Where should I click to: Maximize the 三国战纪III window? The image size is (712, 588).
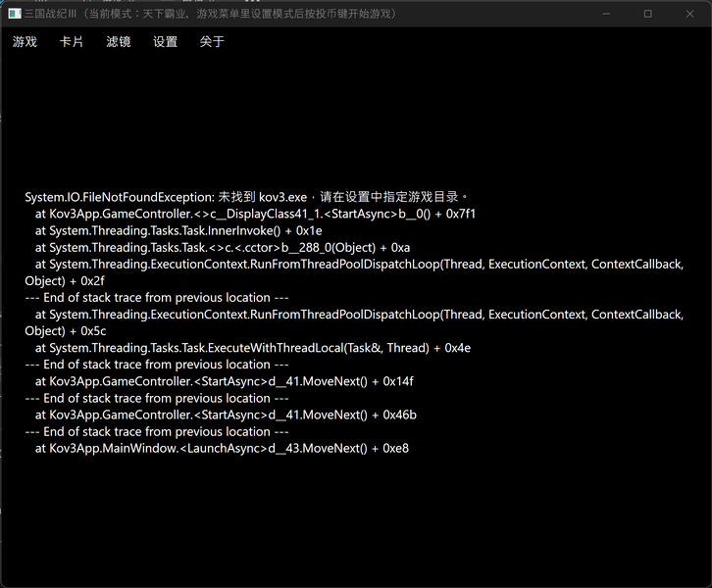point(648,14)
